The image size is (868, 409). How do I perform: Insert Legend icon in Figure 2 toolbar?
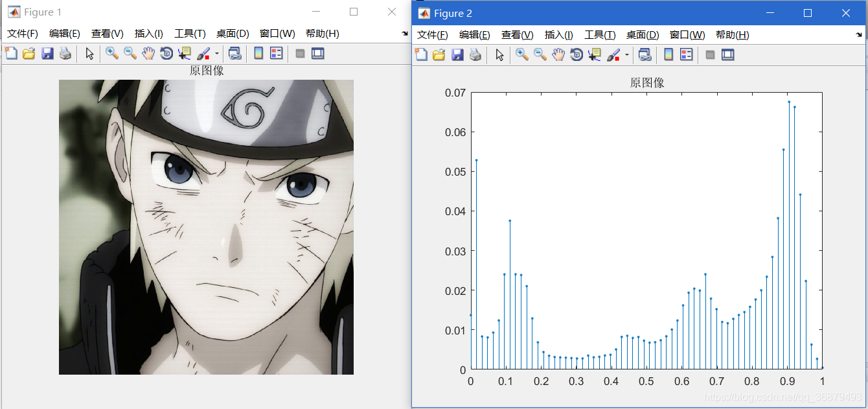point(687,54)
